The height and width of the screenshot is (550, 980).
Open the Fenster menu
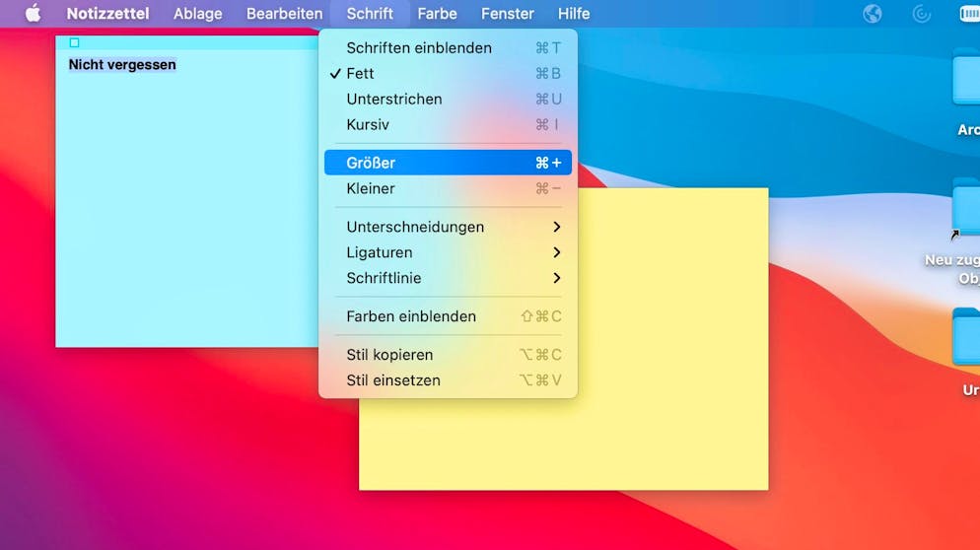(507, 14)
